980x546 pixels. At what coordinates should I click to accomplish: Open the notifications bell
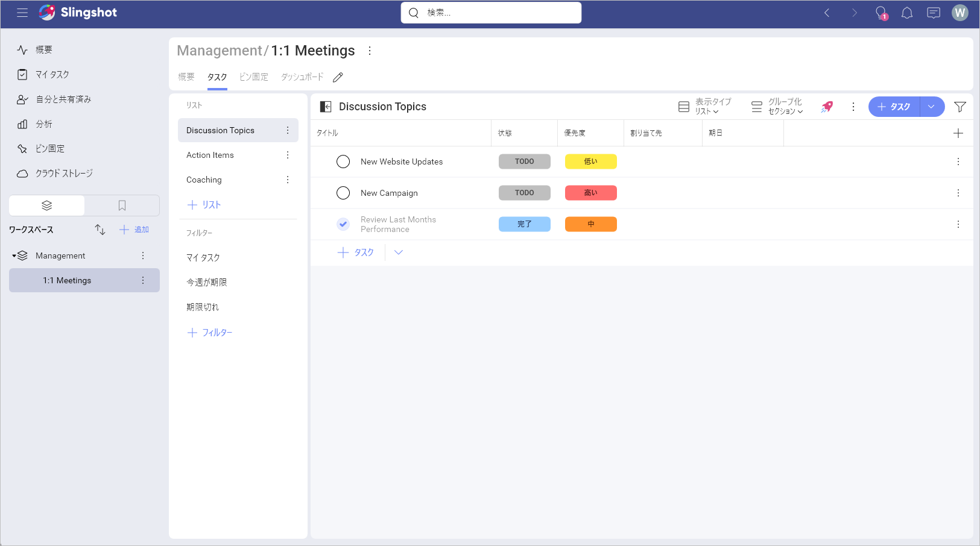coord(907,13)
